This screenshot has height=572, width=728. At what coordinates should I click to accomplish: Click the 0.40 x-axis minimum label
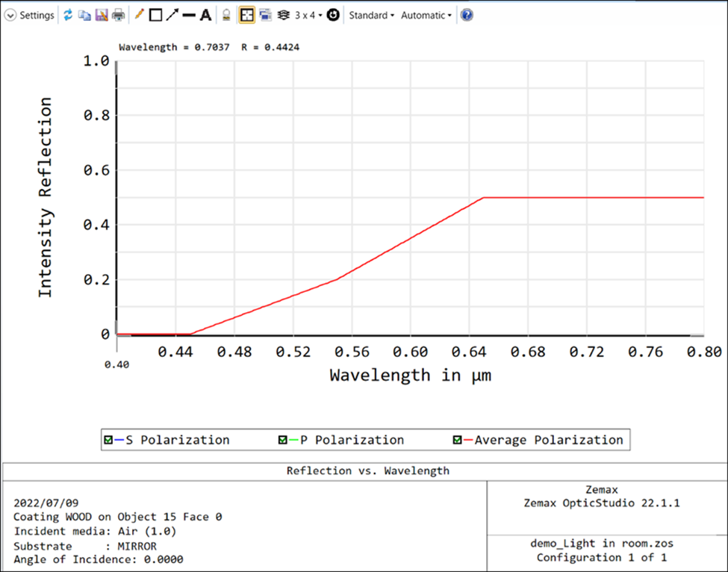tap(116, 365)
